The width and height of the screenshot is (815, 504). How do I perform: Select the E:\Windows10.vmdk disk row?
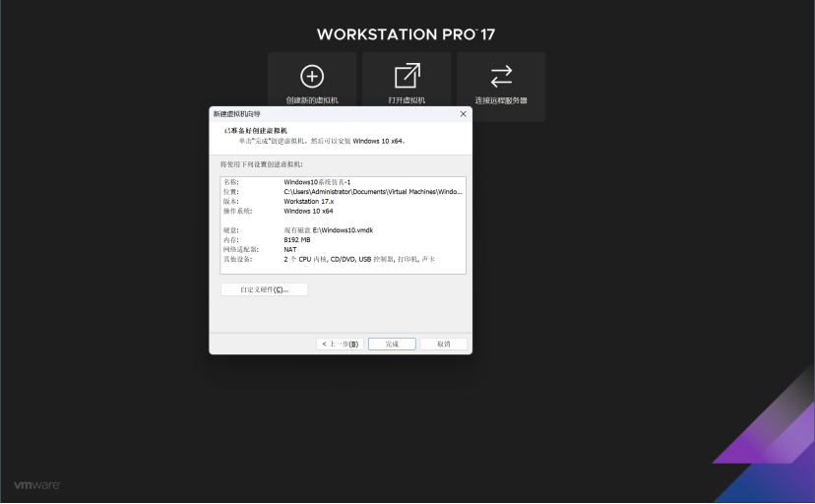click(x=344, y=230)
